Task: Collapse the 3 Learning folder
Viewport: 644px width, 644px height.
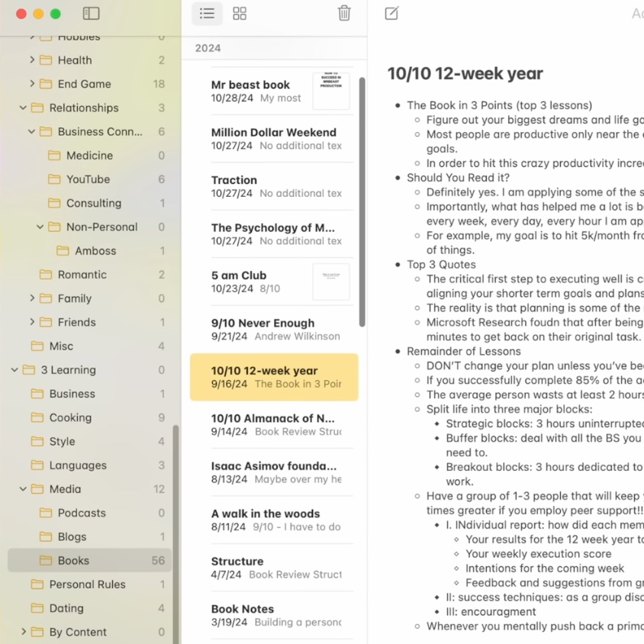Action: point(14,369)
